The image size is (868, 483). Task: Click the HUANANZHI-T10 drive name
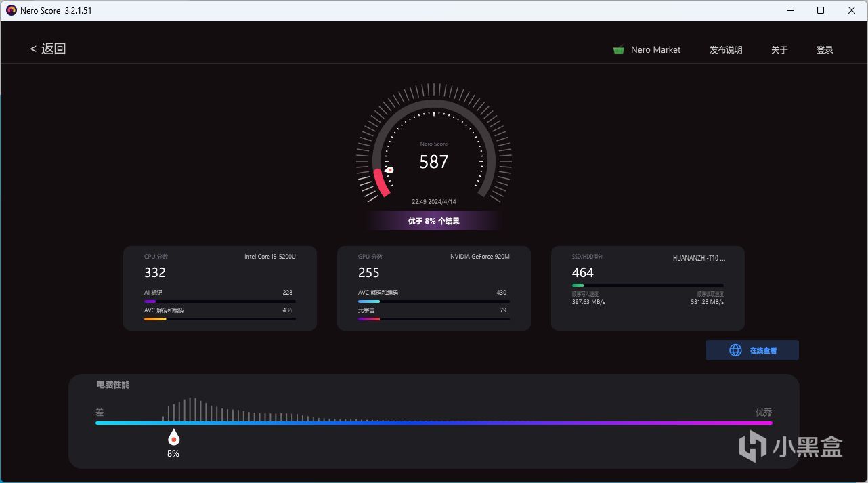[x=699, y=258]
